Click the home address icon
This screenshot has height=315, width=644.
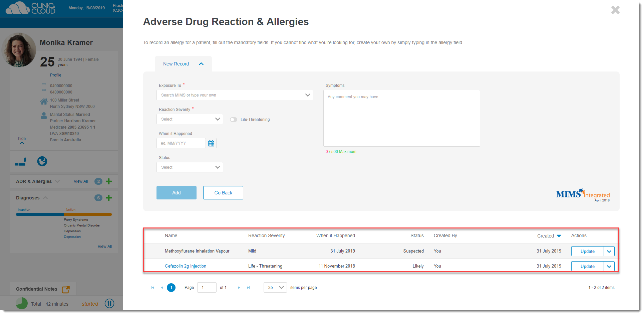pos(44,101)
